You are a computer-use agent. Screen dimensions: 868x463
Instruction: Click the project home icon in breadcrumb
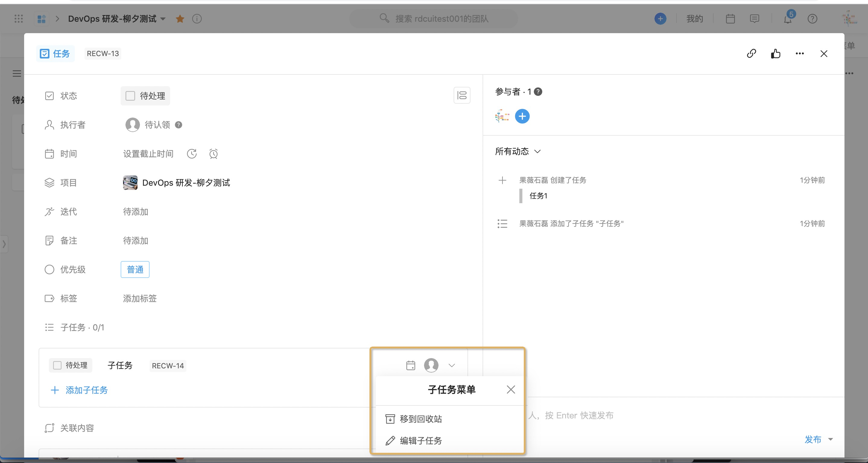41,19
